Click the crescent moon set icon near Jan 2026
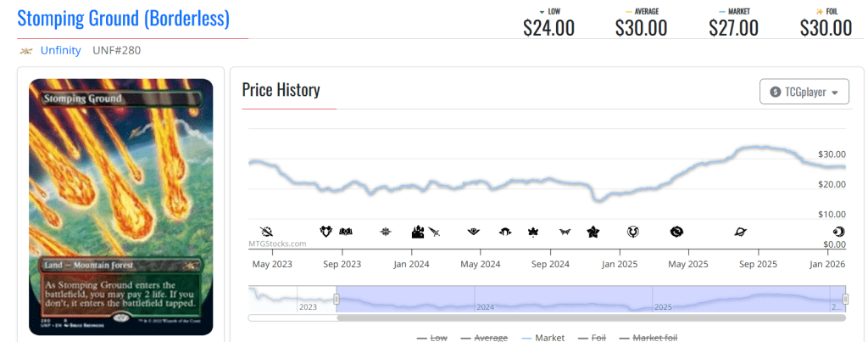The width and height of the screenshot is (868, 342). pos(838,231)
